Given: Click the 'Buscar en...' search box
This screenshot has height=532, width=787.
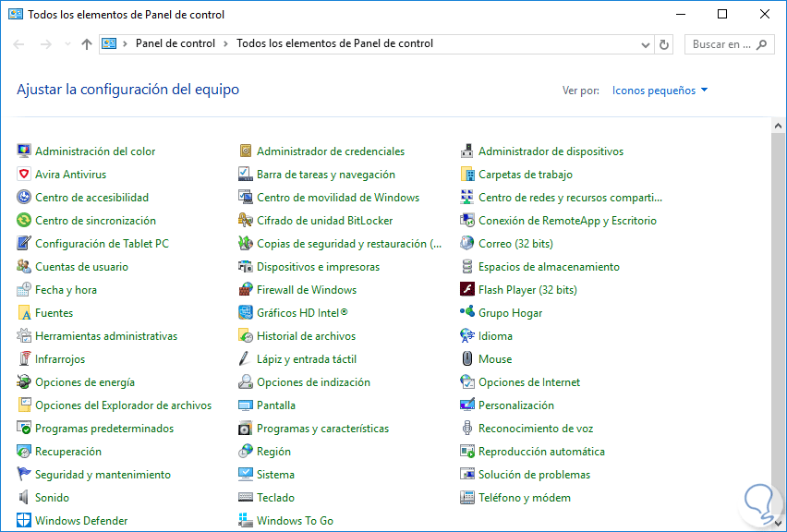Looking at the screenshot, I should tap(730, 44).
